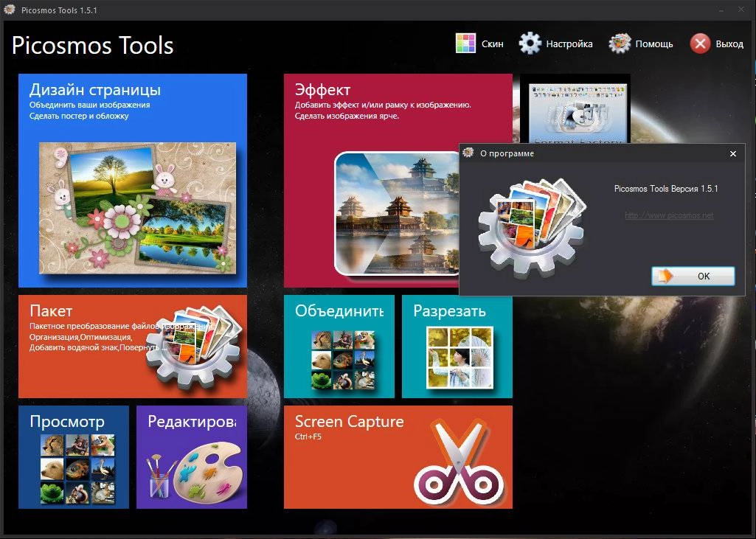
Task: Click the collage preview in Дизайн страницы
Action: coord(137,208)
